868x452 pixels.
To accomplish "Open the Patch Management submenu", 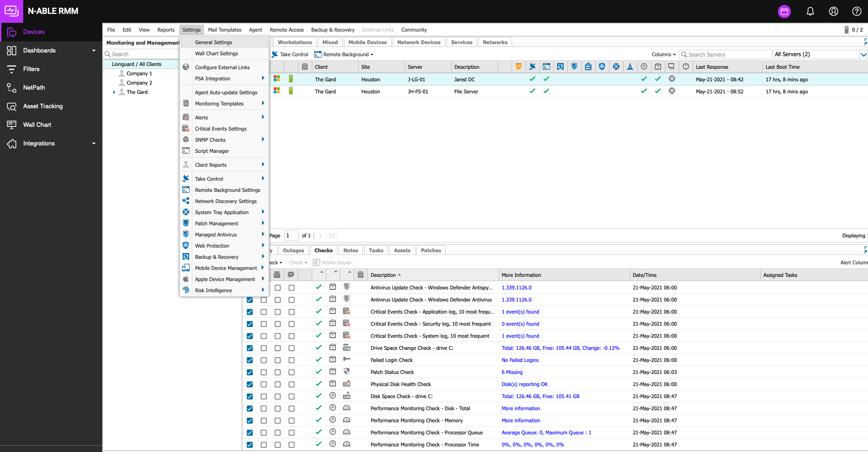I will (x=217, y=223).
